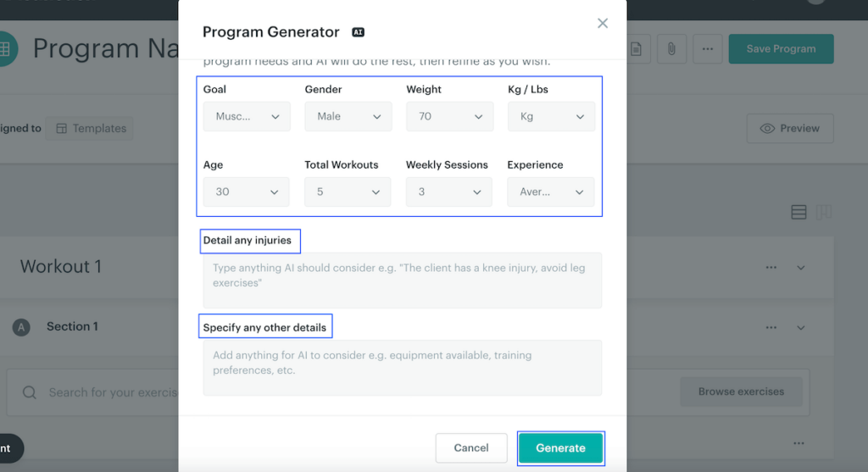
Task: Collapse the Workout 1 chevron
Action: pyautogui.click(x=801, y=268)
